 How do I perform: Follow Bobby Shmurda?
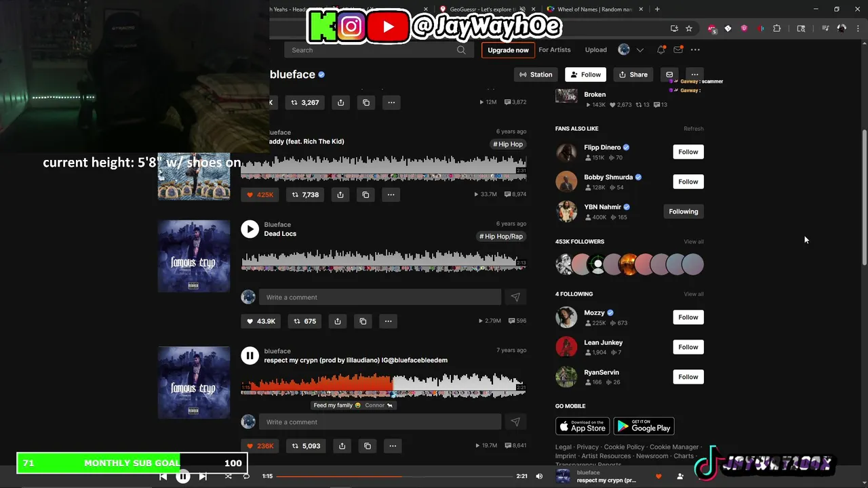[688, 182]
